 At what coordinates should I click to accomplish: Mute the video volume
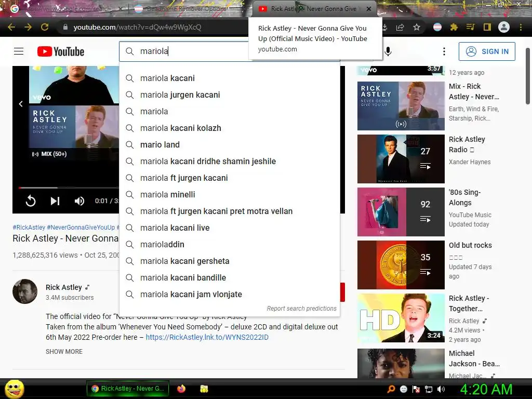pos(79,201)
